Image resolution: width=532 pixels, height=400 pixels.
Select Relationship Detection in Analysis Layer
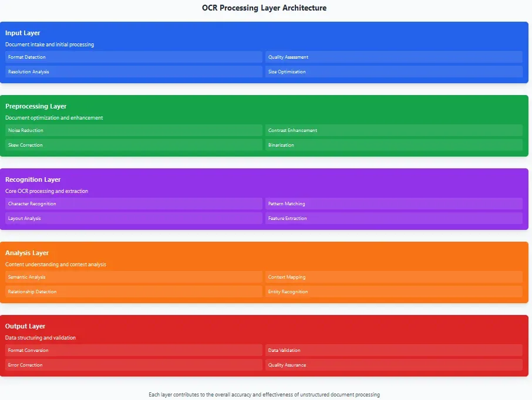[x=133, y=291]
